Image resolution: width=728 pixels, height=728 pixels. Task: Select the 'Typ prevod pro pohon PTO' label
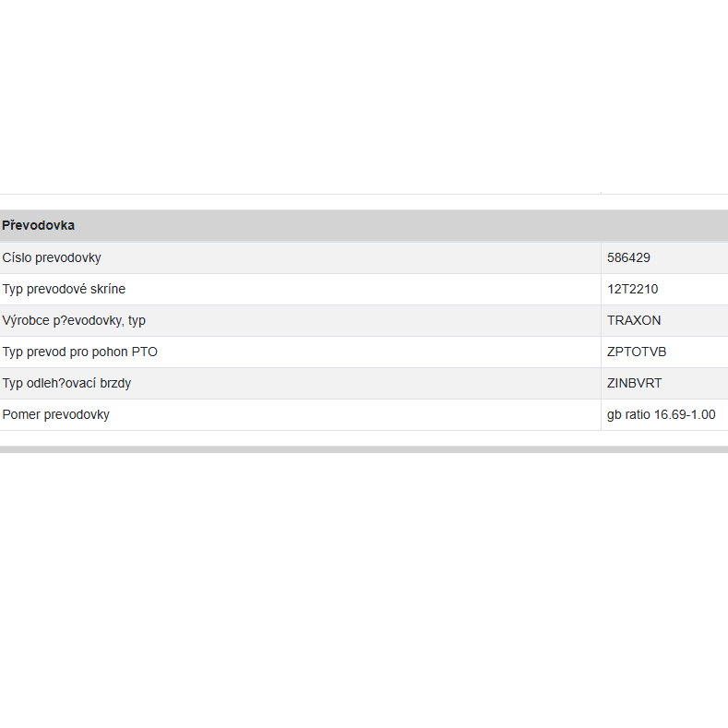coord(79,352)
